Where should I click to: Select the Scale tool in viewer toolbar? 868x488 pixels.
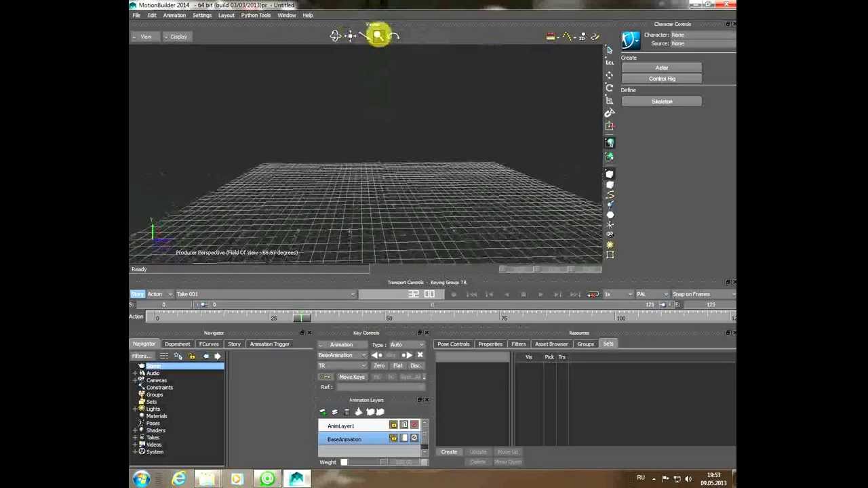(x=609, y=100)
